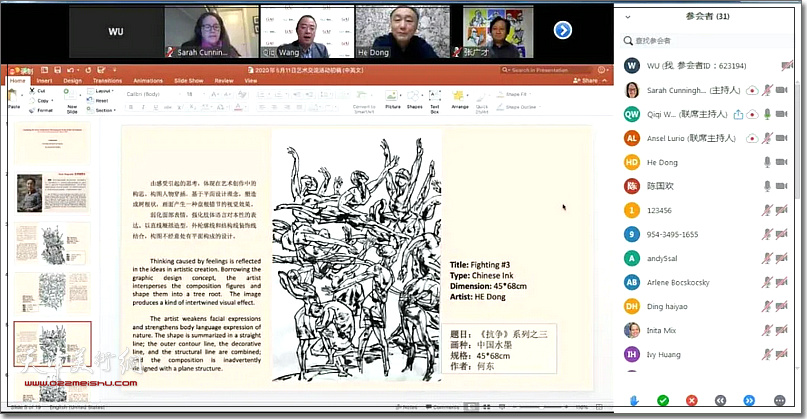Click the Save icon in PowerPoint title bar
This screenshot has height=419, width=807.
(x=57, y=70)
